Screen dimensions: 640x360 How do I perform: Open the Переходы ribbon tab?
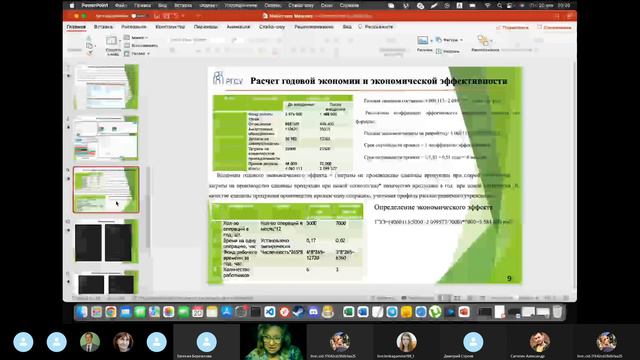206,27
